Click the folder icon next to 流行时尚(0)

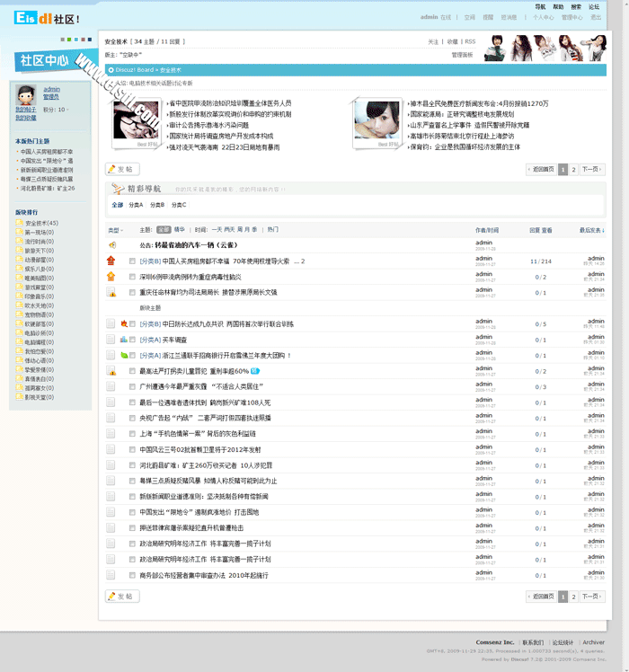[19, 241]
